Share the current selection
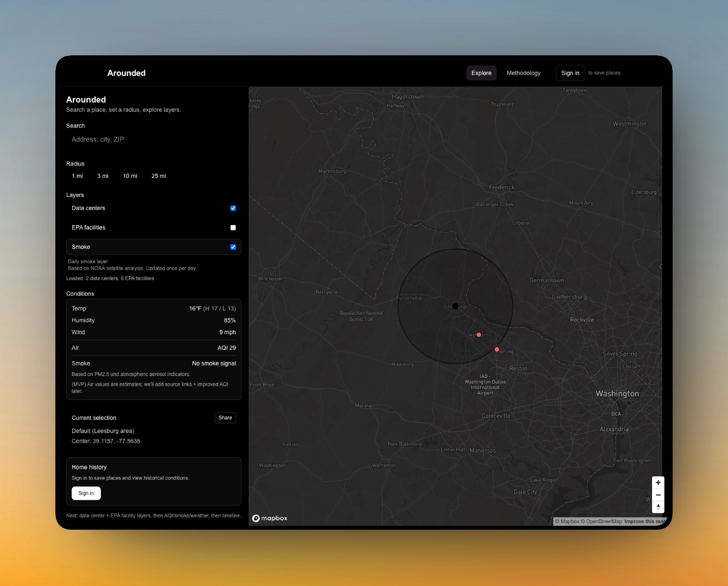 tap(225, 418)
